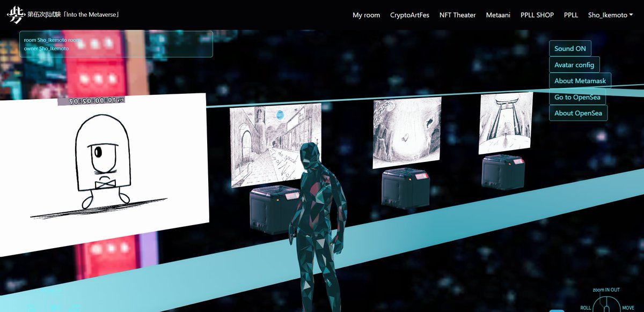Image resolution: width=644 pixels, height=312 pixels.
Task: Go to CryptoArtFes in the navigation bar
Action: [x=409, y=15]
